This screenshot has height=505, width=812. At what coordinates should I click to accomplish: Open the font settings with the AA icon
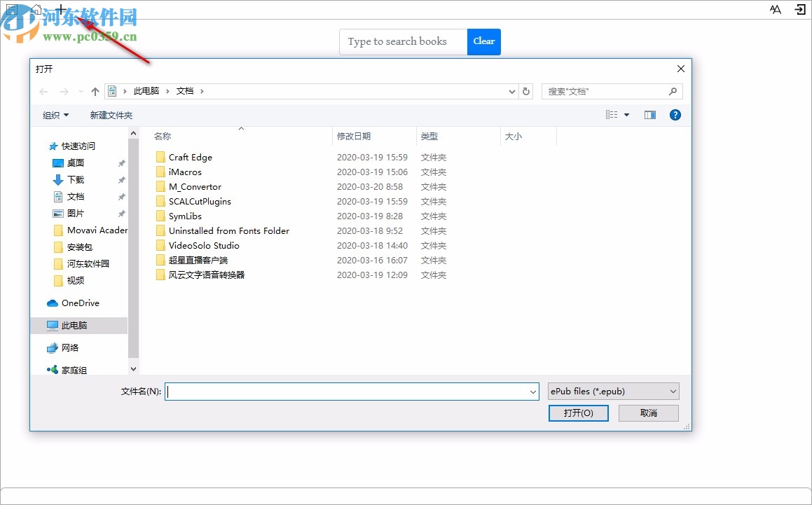[x=775, y=10]
